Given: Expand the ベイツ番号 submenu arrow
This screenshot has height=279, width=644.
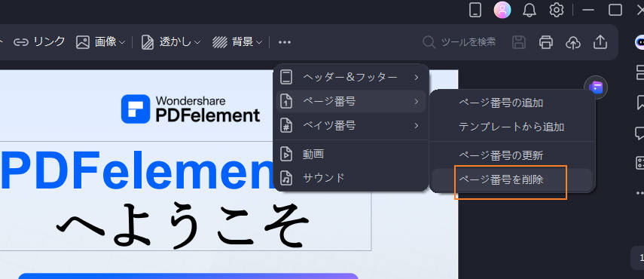Looking at the screenshot, I should coord(417,125).
